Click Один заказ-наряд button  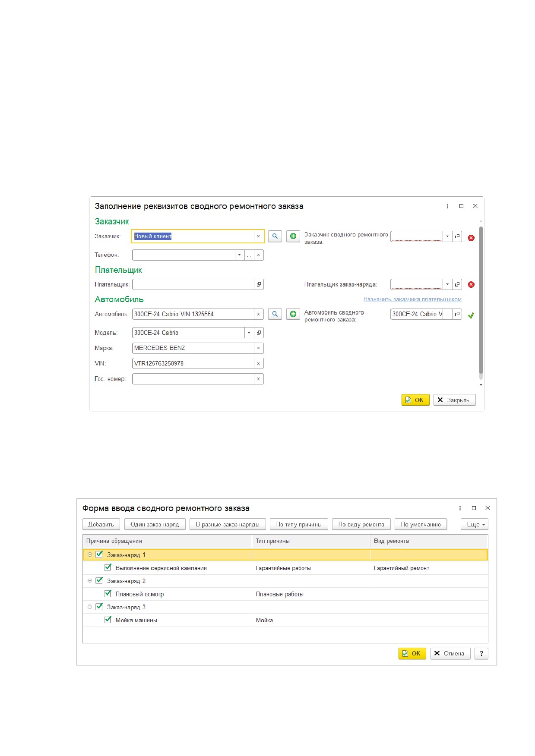click(155, 524)
